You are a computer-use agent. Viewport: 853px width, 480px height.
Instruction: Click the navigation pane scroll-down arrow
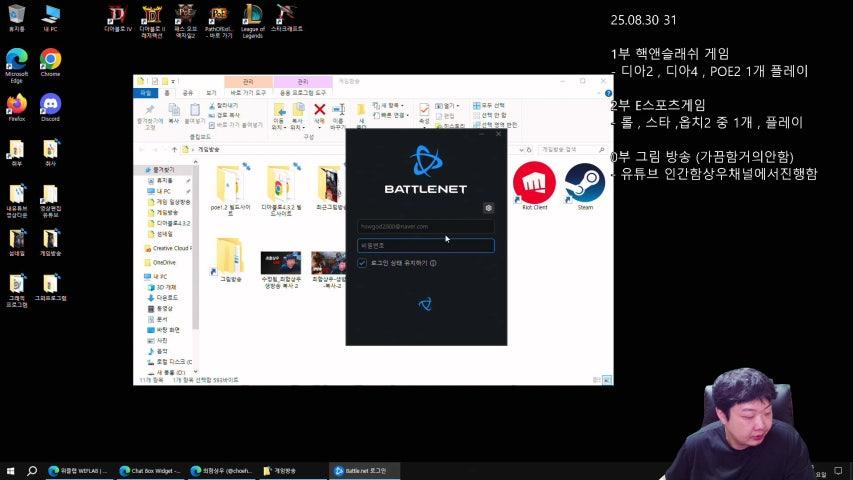point(195,372)
